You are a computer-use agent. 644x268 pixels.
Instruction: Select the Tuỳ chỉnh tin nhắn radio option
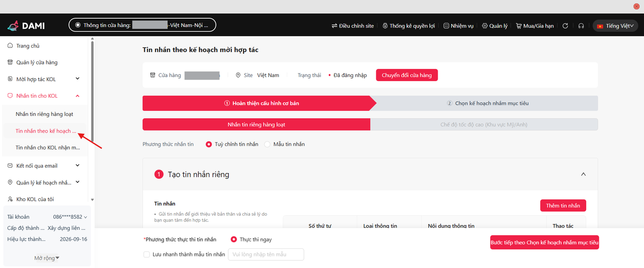click(x=209, y=144)
